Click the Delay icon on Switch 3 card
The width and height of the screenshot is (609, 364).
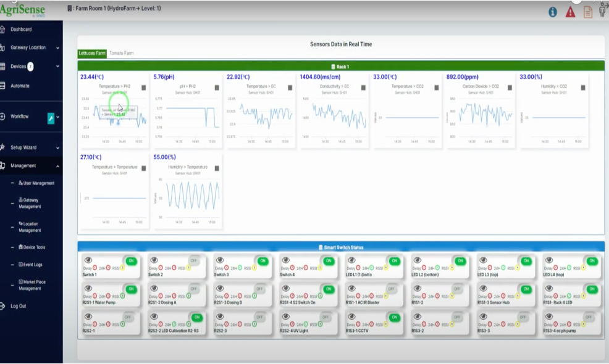[227, 268]
